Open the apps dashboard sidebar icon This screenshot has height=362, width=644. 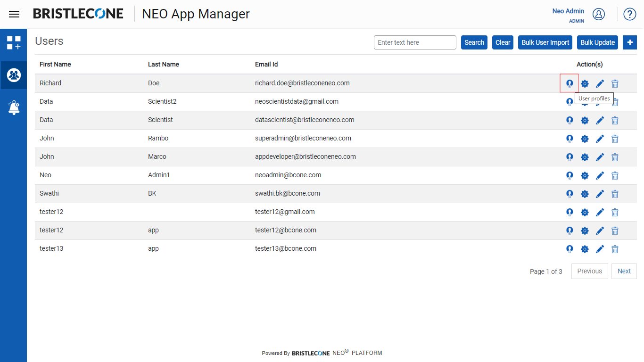pos(14,42)
